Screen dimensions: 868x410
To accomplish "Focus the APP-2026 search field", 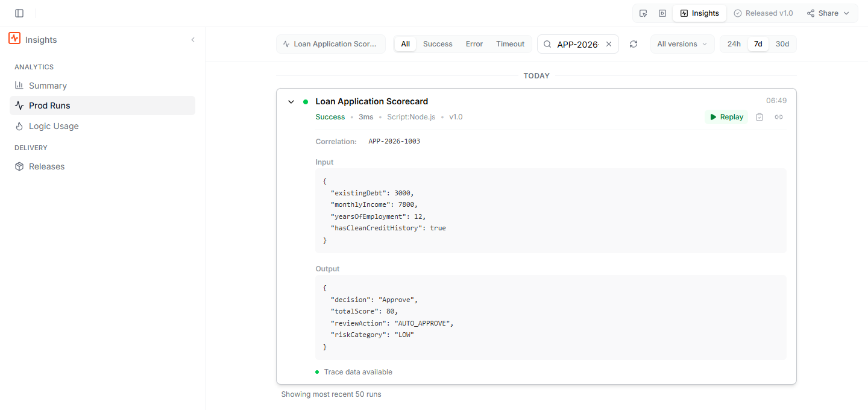I will (x=577, y=44).
